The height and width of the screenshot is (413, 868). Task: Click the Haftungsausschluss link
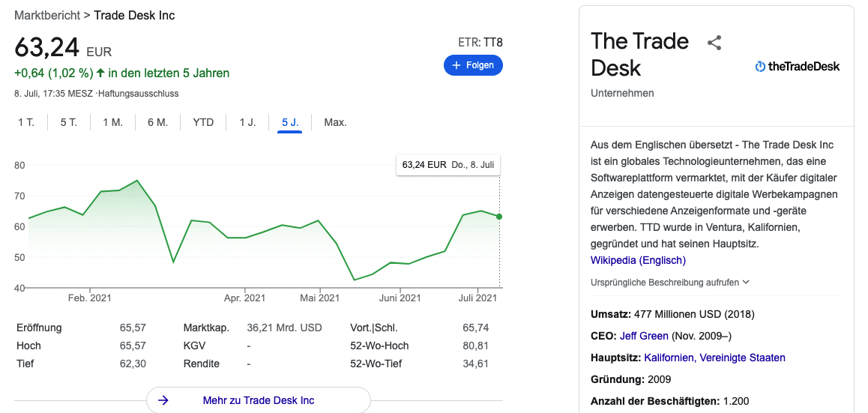[x=138, y=94]
